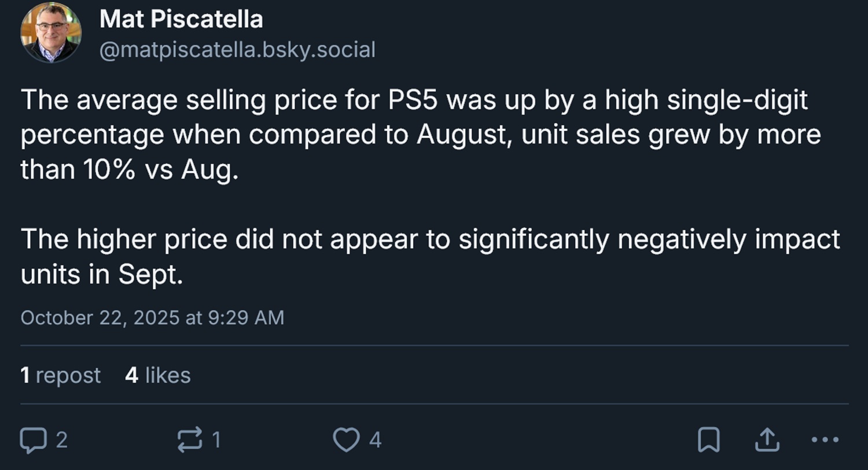Click the @matpiscatella.bsky.social handle
The image size is (868, 470).
[237, 50]
